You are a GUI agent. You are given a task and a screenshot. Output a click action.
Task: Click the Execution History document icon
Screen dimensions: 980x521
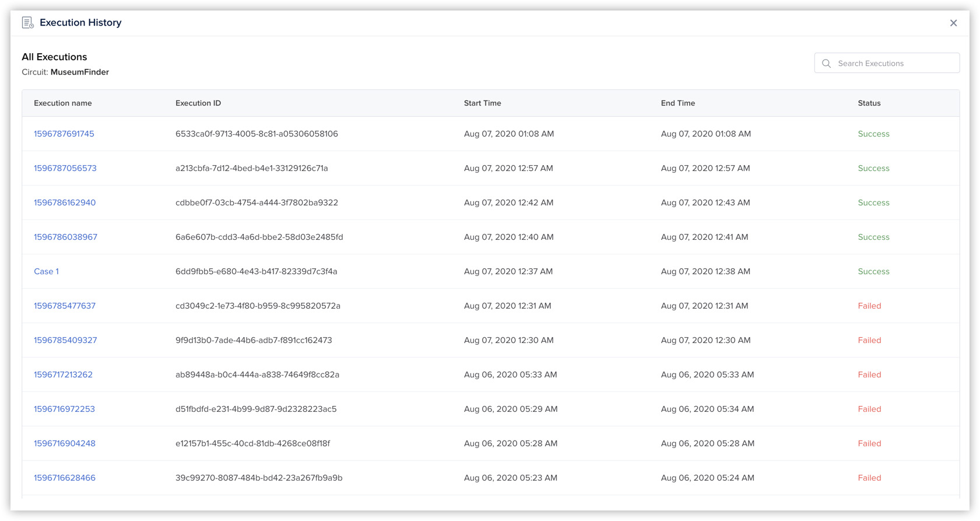[x=27, y=23]
